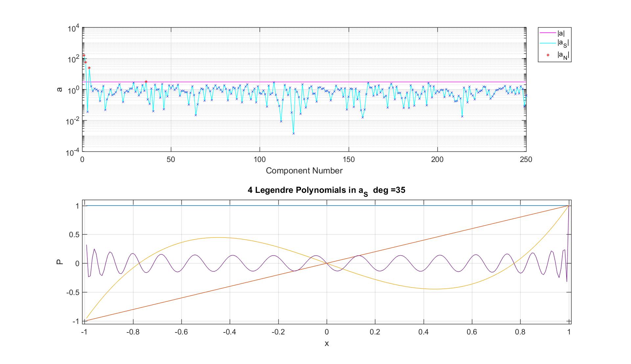This screenshot has height=364, width=631.
Task: Click the red star marker near component 36
Action: (x=146, y=81)
